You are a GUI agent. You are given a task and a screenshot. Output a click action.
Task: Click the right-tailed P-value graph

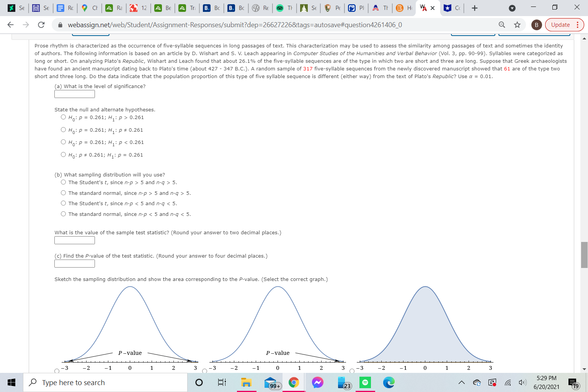(278, 328)
